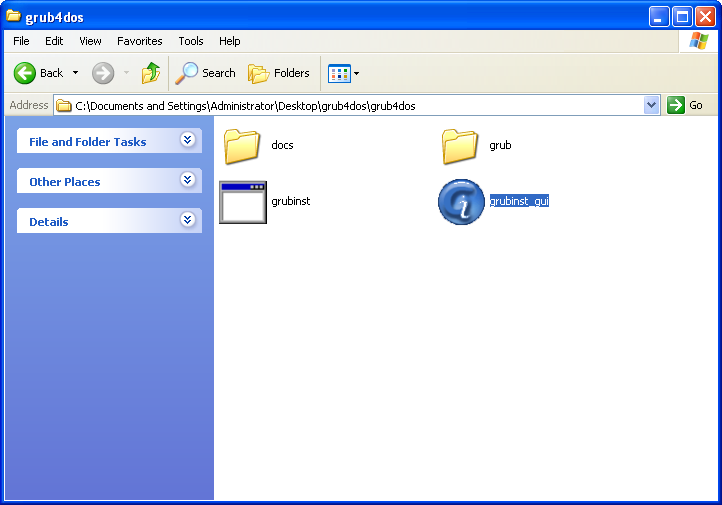Click the grub folder name

click(x=500, y=145)
